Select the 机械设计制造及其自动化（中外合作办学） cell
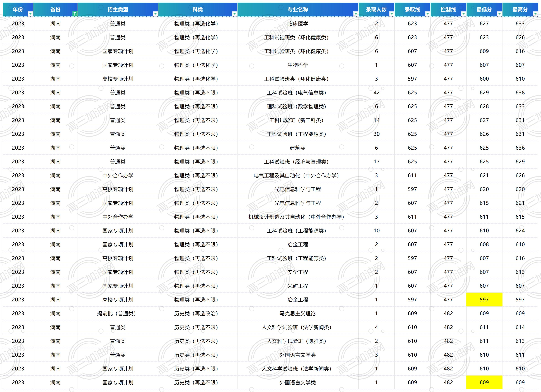 tap(298, 217)
